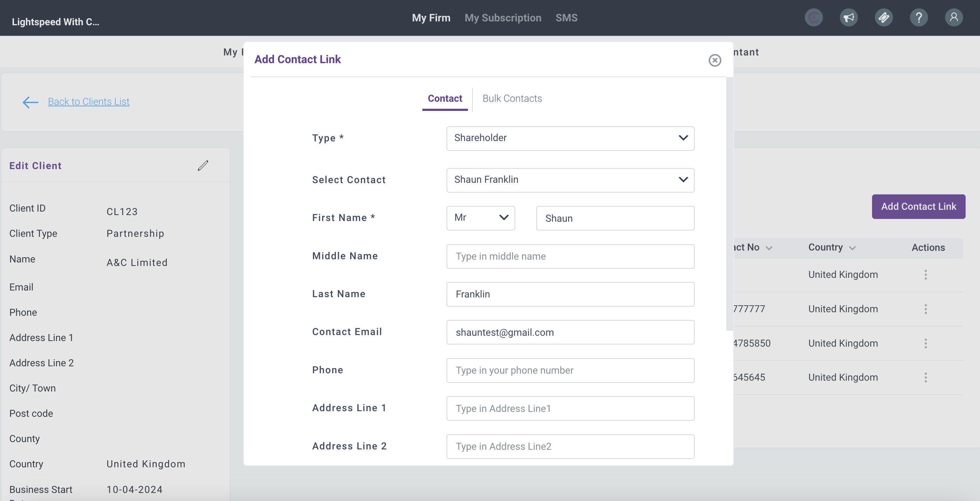Open the Mr title dropdown
The height and width of the screenshot is (501, 980).
[480, 218]
